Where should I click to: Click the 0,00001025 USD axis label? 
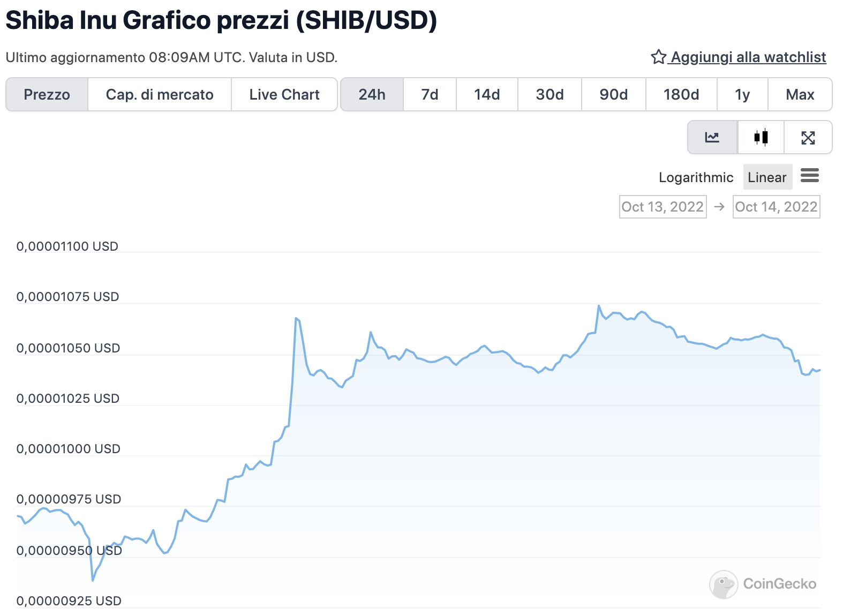pos(68,399)
